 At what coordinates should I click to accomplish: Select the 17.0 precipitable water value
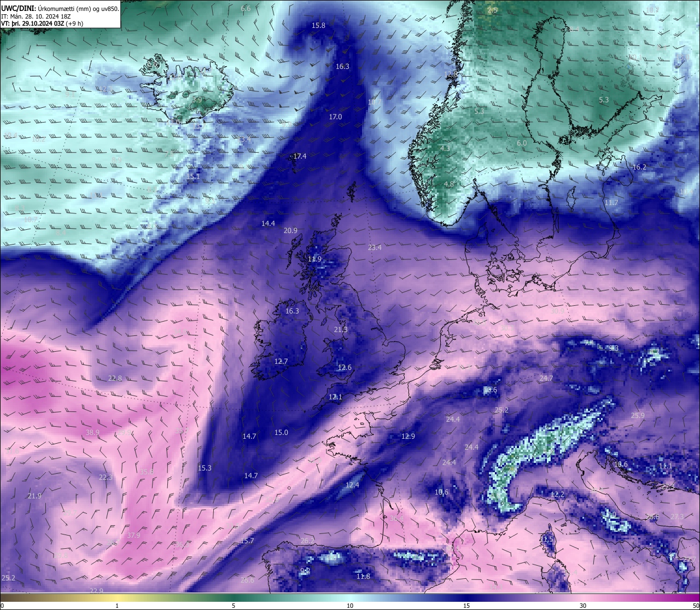pos(335,117)
